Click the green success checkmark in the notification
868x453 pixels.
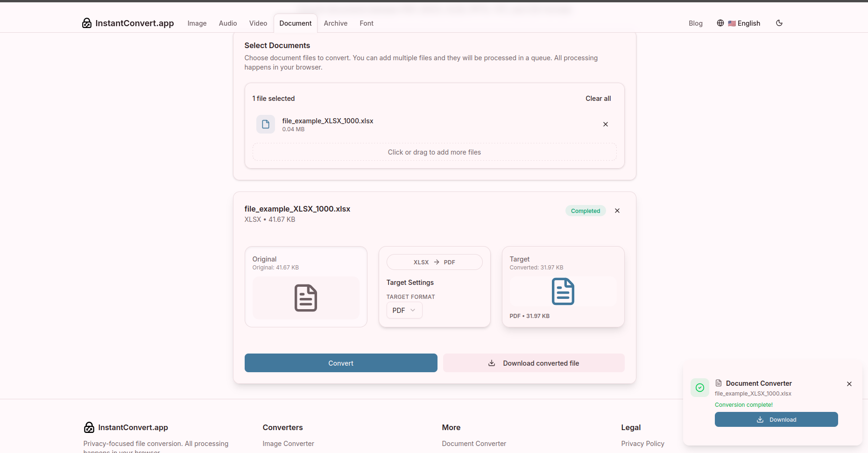point(699,388)
